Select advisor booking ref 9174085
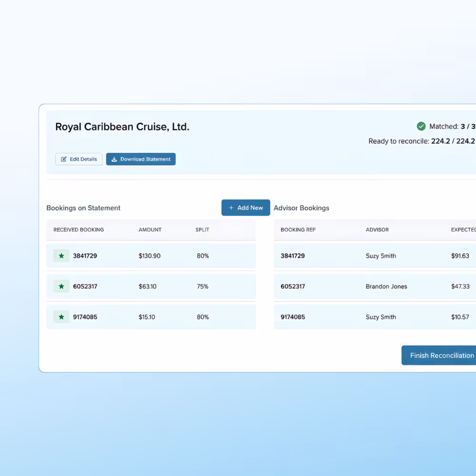Screen dimensions: 476x476 click(x=293, y=317)
